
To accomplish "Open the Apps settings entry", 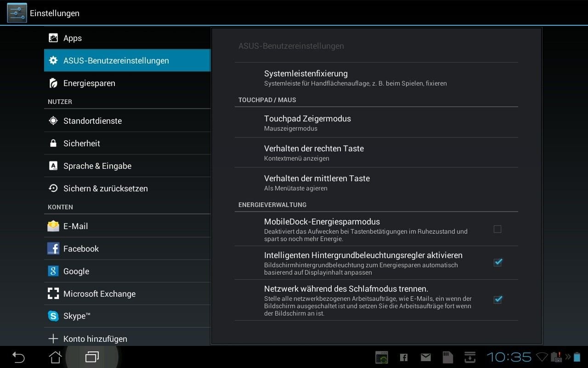I will click(127, 38).
